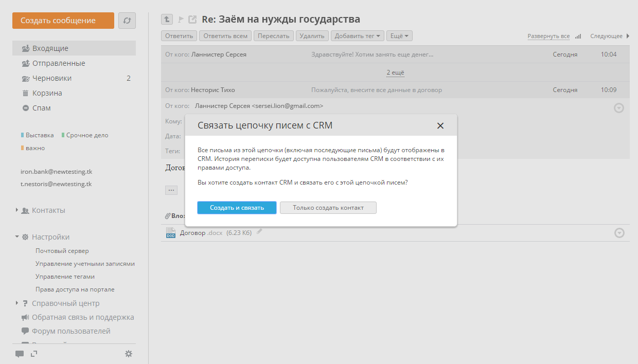Open the 'Отправленные' folder

click(59, 63)
